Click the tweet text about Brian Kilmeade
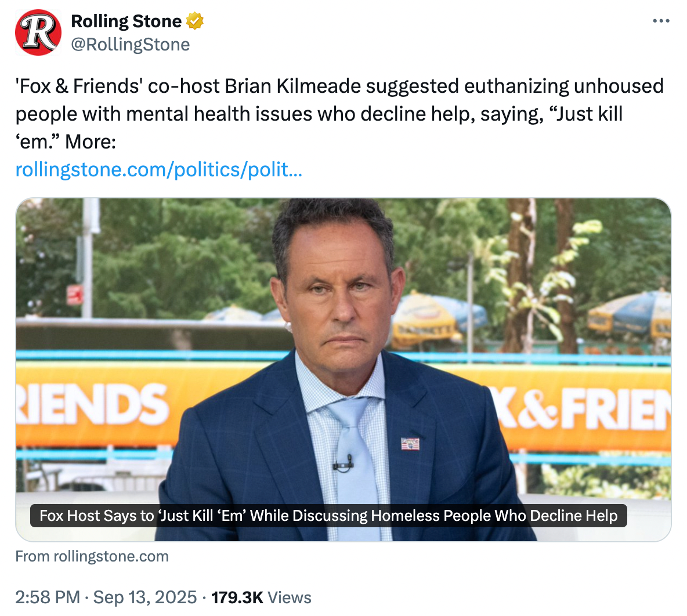The width and height of the screenshot is (687, 616). click(x=339, y=114)
